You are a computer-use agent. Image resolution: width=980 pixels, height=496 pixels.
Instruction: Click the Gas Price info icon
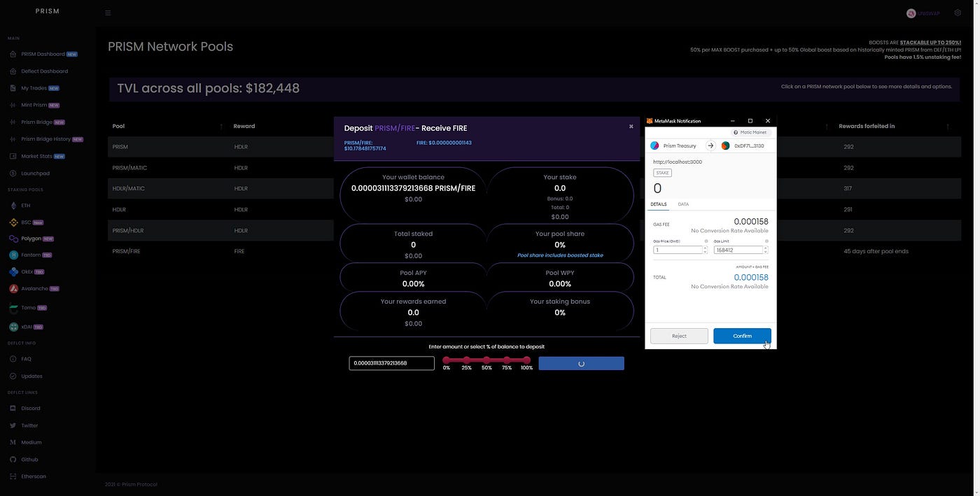coord(705,241)
